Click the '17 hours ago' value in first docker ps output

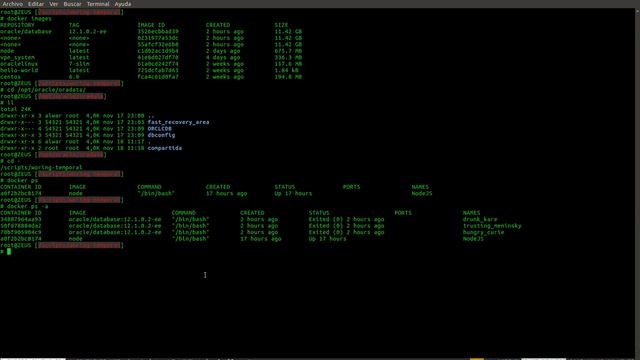pos(226,193)
